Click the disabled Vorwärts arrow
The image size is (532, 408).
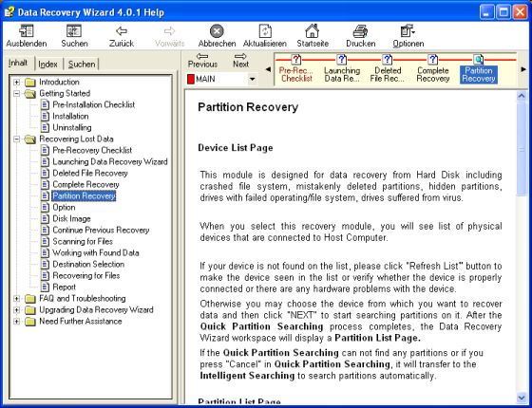click(x=169, y=31)
